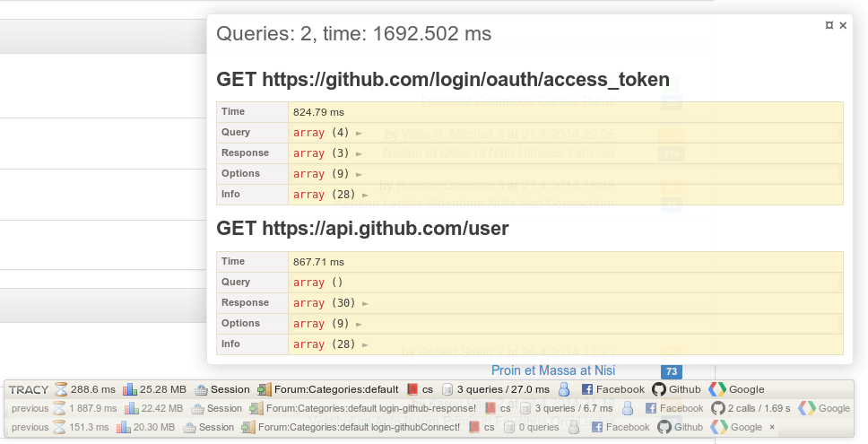Open the cs translation panel beside 27.0 ms queries
The image size is (868, 444).
pyautogui.click(x=421, y=390)
